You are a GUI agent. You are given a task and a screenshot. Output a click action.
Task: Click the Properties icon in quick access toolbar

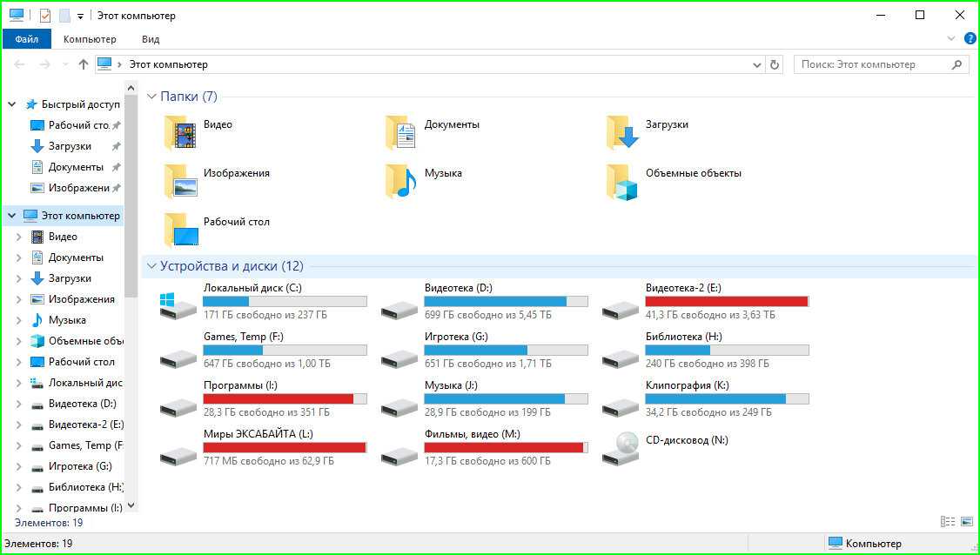45,16
